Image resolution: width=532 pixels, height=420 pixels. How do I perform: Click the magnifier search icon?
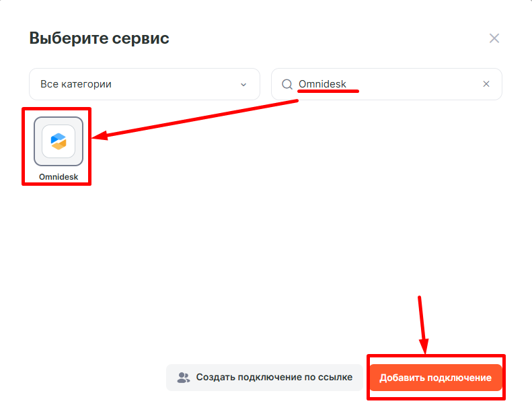click(x=287, y=84)
